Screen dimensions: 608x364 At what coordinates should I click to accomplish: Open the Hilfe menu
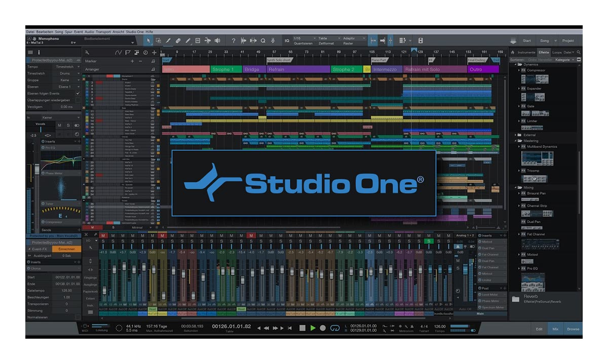(149, 31)
